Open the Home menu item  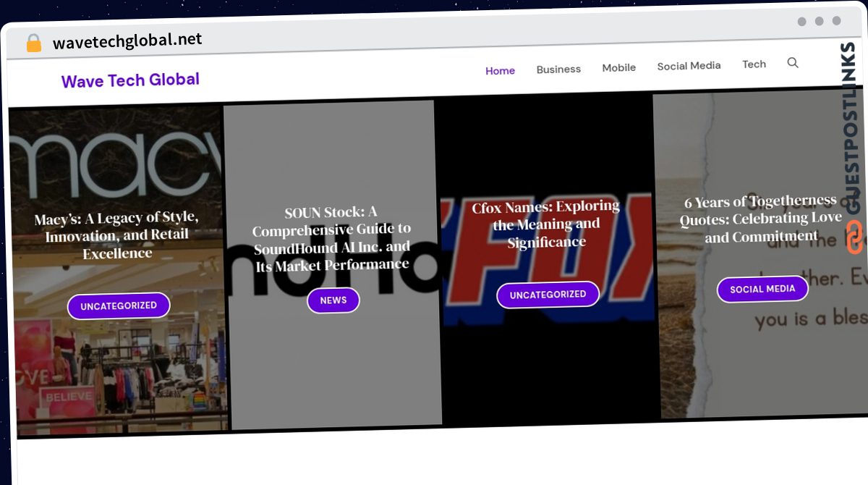[500, 71]
